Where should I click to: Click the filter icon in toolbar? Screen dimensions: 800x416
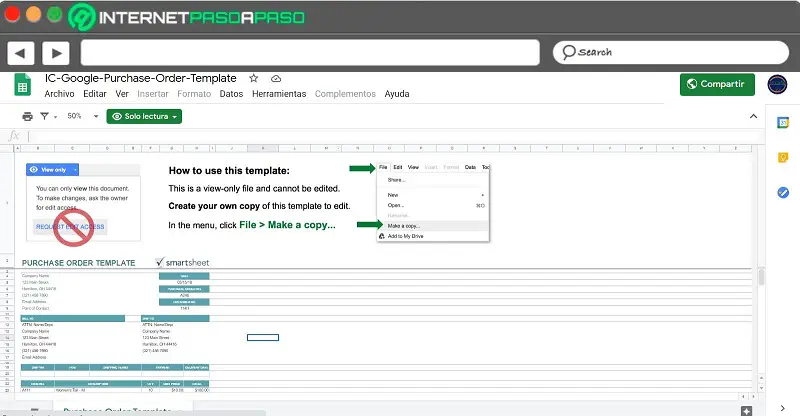coord(44,116)
